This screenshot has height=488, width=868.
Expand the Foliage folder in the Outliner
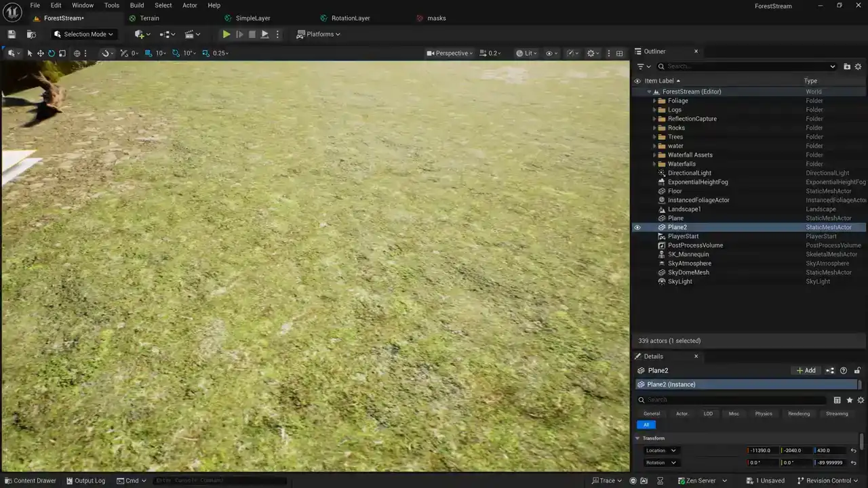click(x=654, y=101)
